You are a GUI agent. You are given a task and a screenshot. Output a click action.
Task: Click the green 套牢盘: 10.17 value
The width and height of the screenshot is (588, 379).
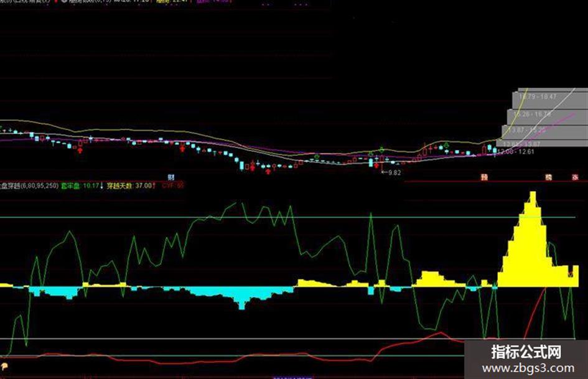80,185
